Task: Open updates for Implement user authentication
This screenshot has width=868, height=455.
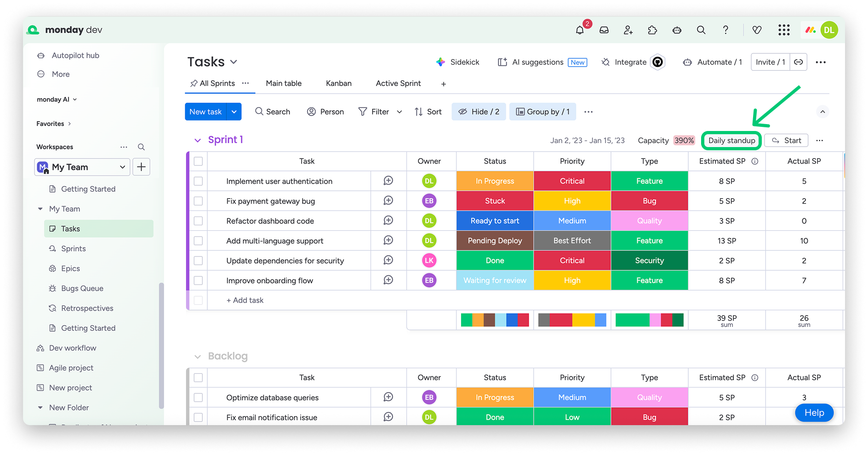Action: coord(388,181)
